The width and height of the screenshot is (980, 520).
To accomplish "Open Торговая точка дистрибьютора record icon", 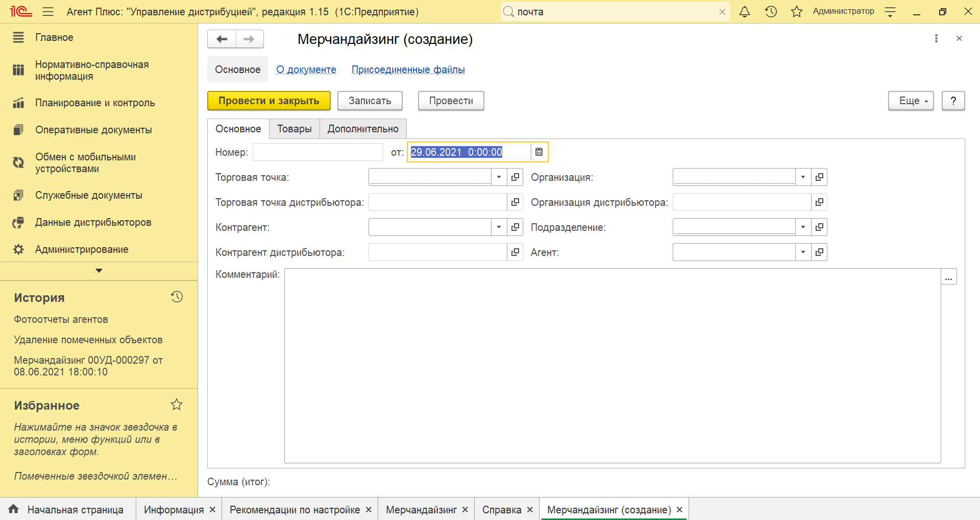I will (515, 202).
